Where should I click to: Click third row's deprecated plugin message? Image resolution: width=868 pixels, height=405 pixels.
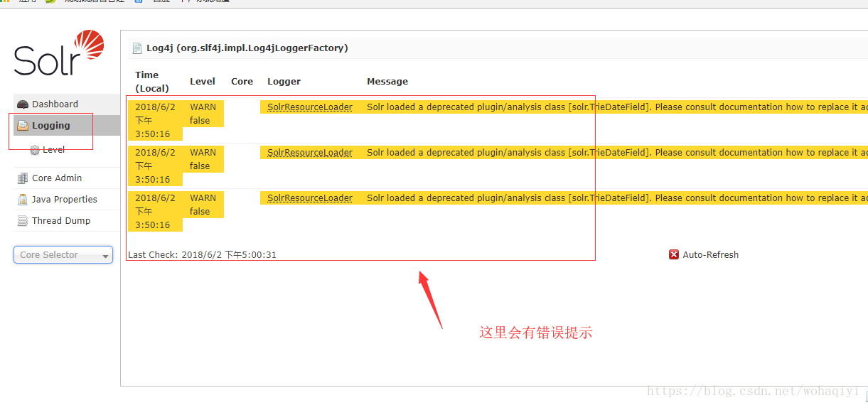617,198
